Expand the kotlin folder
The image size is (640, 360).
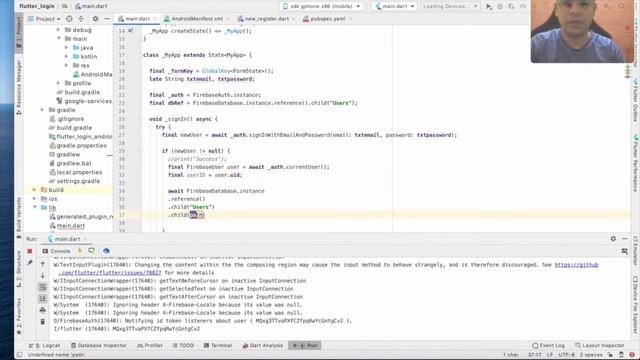pos(67,56)
